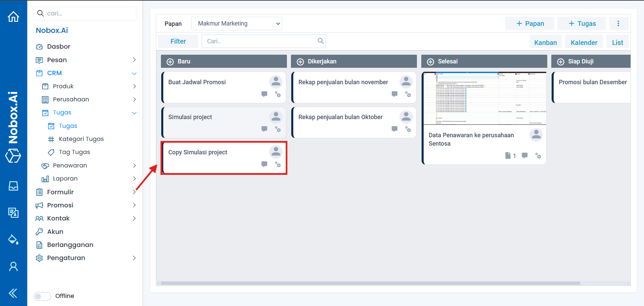Open the three-dot options menu at top right
644x306 pixels.
(618, 23)
